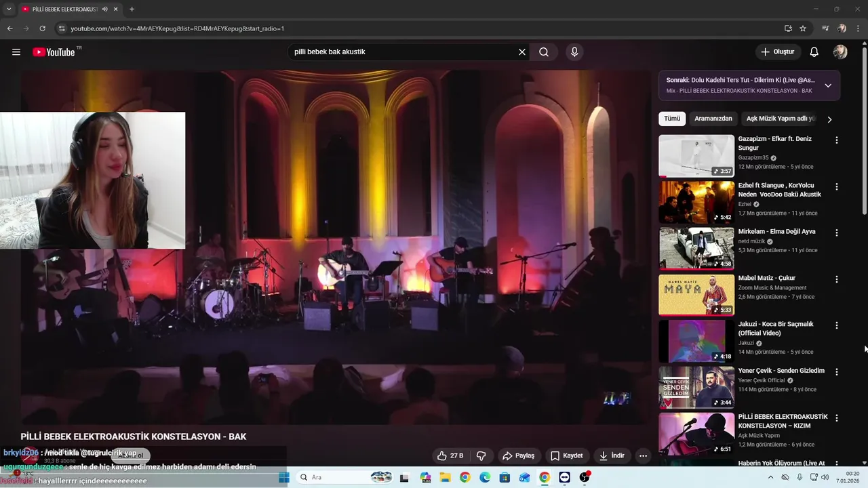Open a new browser tab
Viewport: 868px width, 488px height.
tap(132, 9)
